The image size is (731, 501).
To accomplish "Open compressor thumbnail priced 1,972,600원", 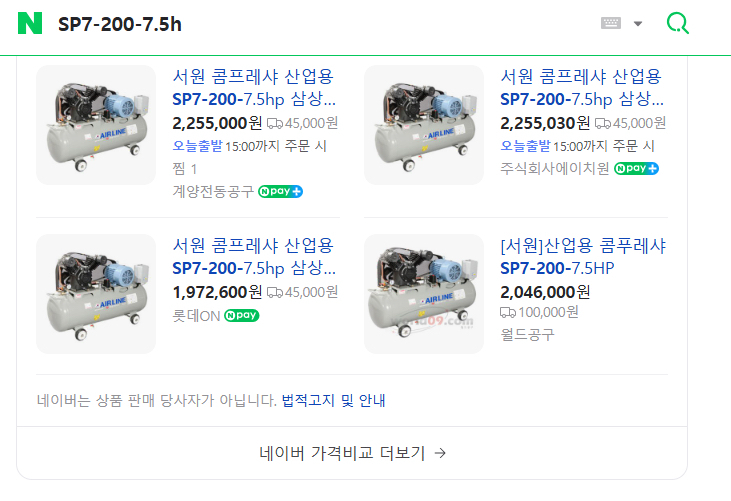I will pyautogui.click(x=96, y=294).
